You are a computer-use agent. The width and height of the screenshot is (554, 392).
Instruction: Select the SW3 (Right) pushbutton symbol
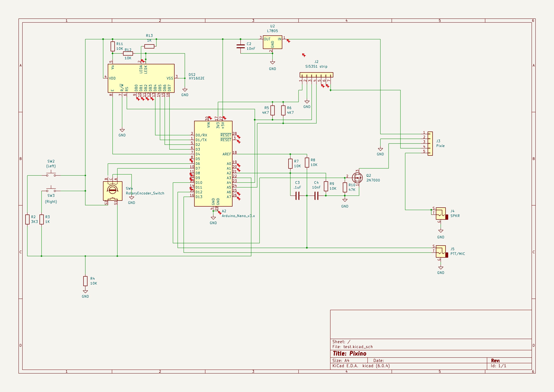[51, 190]
